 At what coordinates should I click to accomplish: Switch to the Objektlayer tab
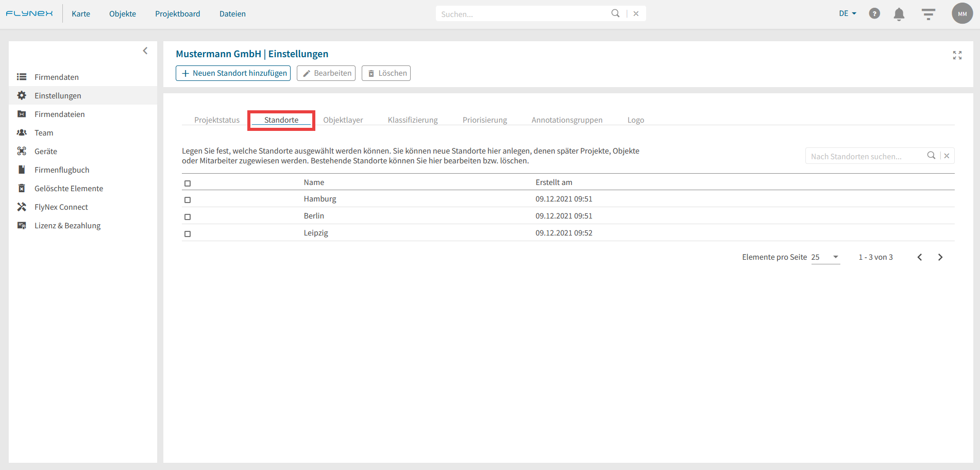click(x=343, y=120)
